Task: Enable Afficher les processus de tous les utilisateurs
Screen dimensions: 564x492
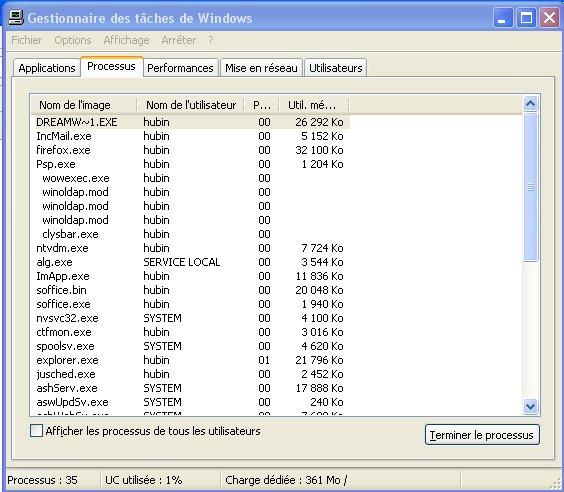Action: pyautogui.click(x=36, y=430)
